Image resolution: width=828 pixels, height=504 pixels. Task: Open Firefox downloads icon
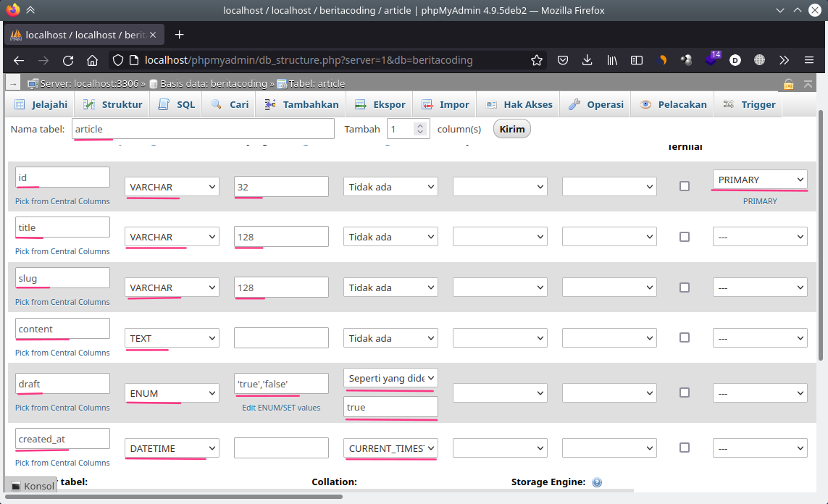point(587,61)
